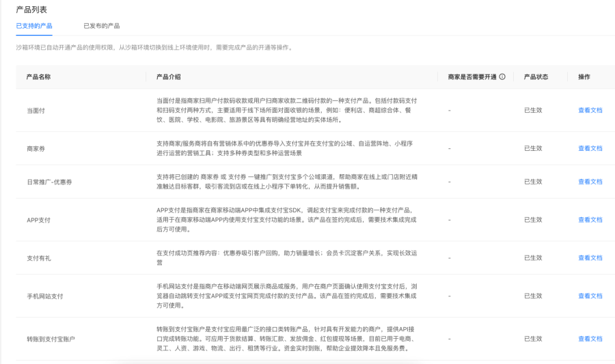Image resolution: width=615 pixels, height=364 pixels.
Task: Open 查看文档 link for 手机网站支付
Action: coord(590,296)
